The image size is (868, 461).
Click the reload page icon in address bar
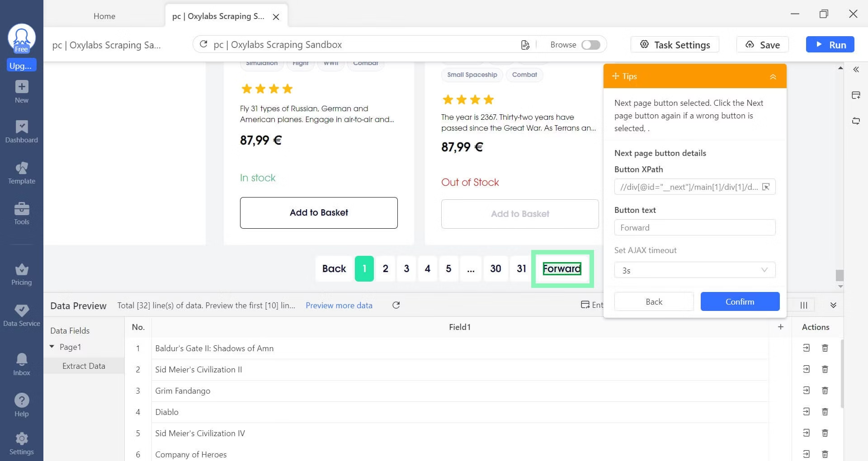203,44
